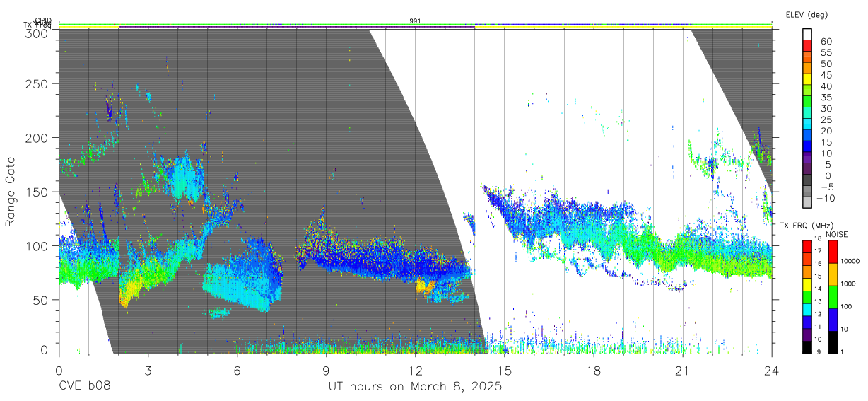Image resolution: width=868 pixels, height=401 pixels.
Task: Click the 'Range Gate' y-axis label
Action: pos(11,192)
